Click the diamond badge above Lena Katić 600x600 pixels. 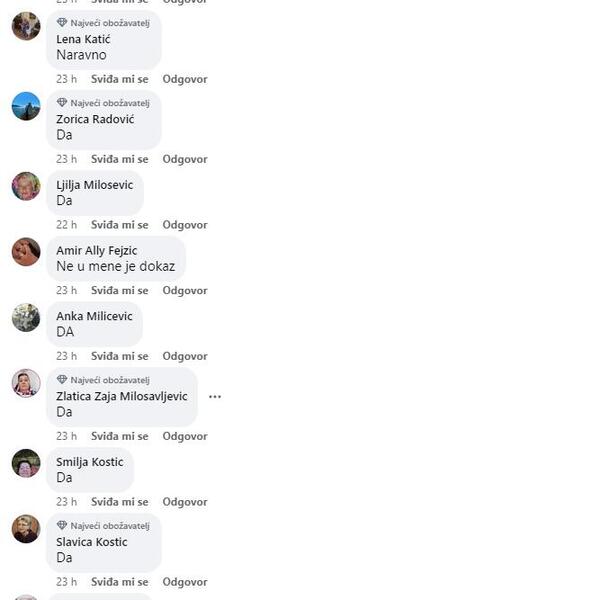tap(62, 23)
